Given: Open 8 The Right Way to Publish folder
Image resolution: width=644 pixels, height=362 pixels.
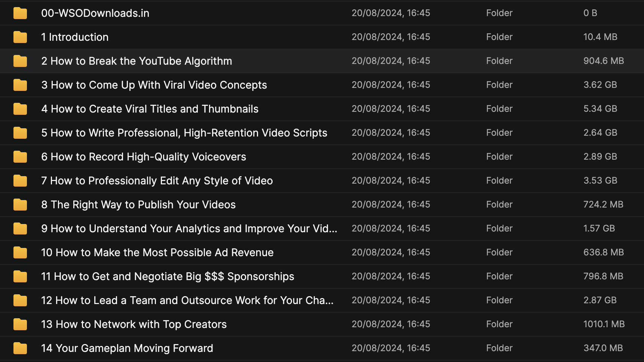Looking at the screenshot, I should click(x=138, y=205).
